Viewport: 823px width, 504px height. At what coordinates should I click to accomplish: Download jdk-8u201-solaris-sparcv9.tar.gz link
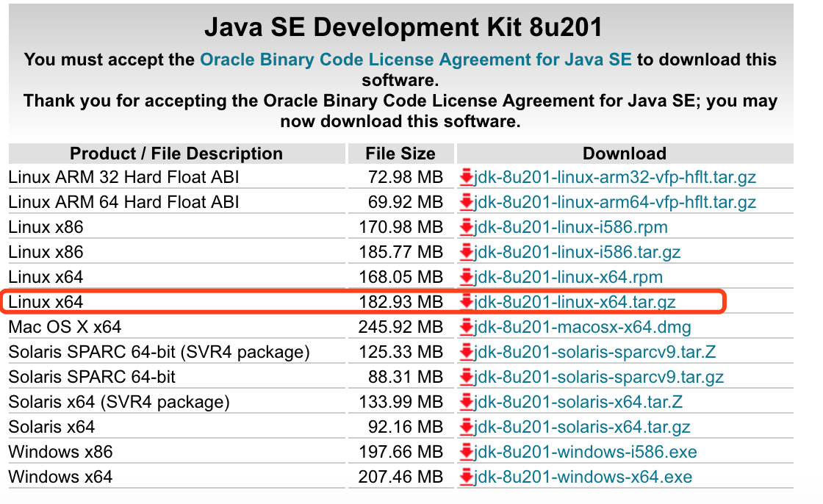[599, 377]
